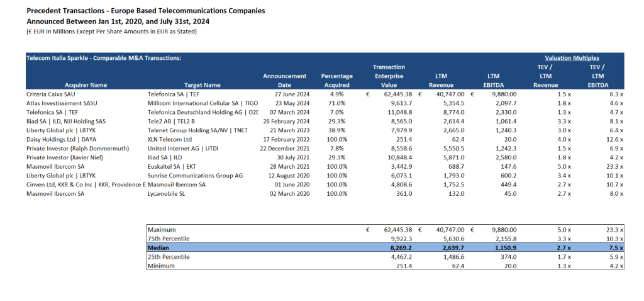
Task: Click the Median row label
Action: [157, 248]
